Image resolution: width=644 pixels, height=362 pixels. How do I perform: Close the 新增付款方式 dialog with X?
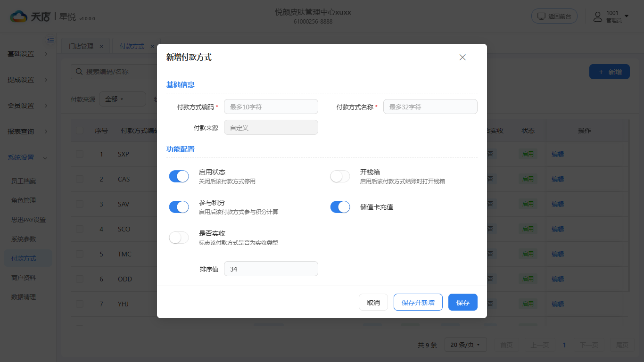462,57
